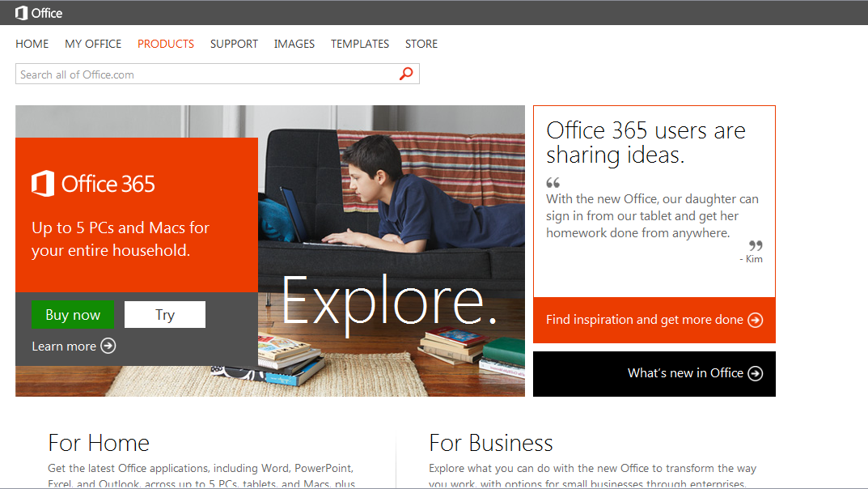Click the search magnifier icon

point(406,74)
